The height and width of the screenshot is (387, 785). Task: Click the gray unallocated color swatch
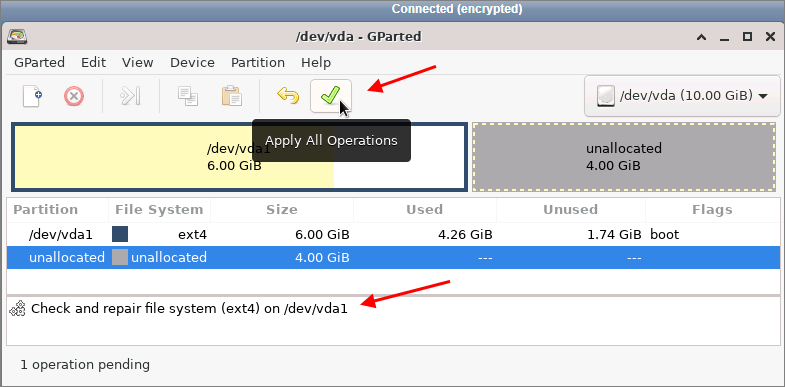click(x=120, y=257)
